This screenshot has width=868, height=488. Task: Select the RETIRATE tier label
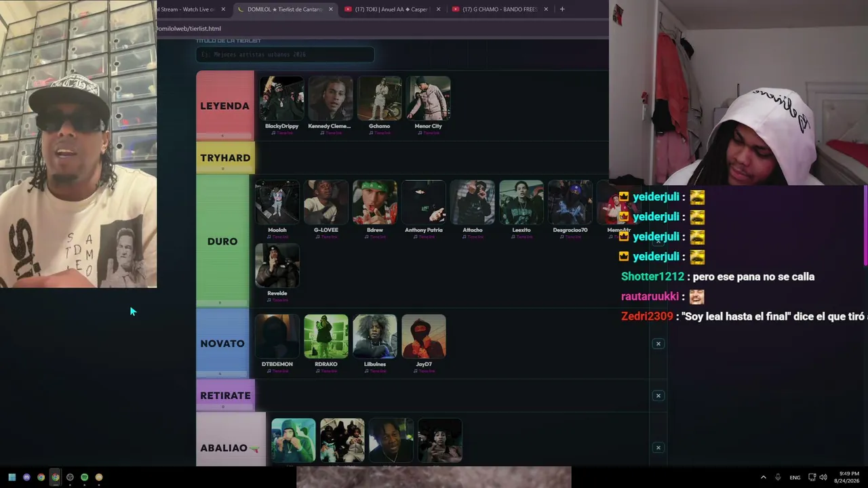(225, 396)
